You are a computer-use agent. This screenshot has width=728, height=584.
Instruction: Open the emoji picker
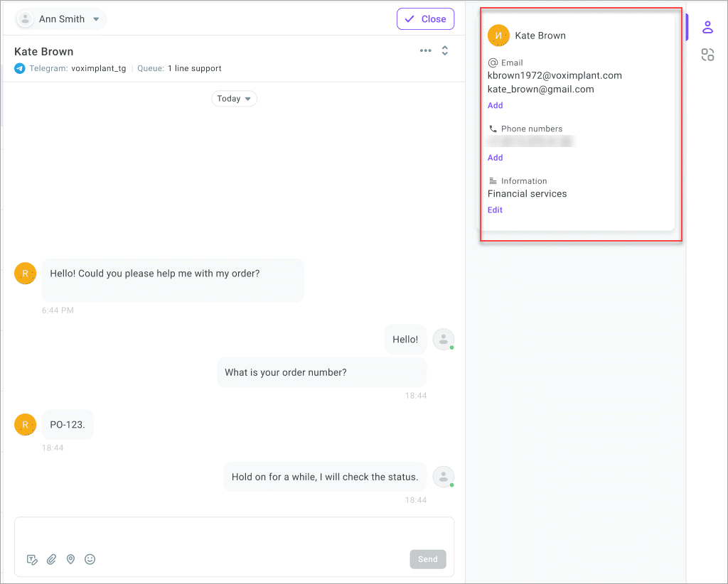coord(90,559)
